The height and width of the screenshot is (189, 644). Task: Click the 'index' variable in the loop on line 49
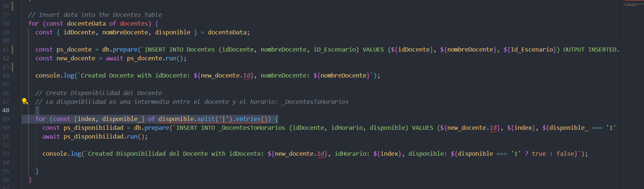[x=86, y=119]
